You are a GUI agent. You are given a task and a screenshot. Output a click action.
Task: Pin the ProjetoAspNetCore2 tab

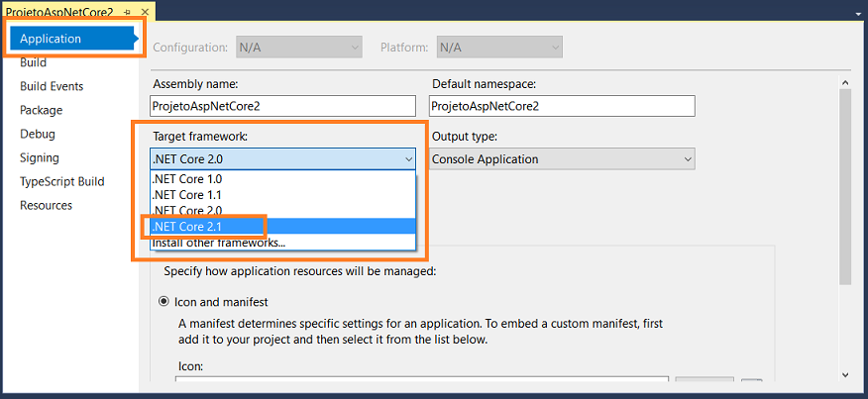click(129, 12)
